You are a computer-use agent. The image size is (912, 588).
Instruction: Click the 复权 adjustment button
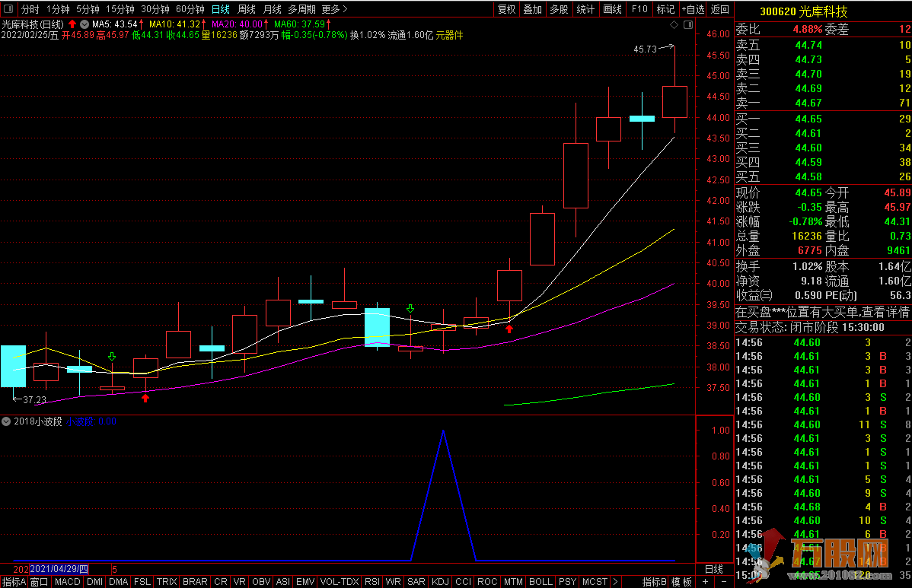(506, 8)
